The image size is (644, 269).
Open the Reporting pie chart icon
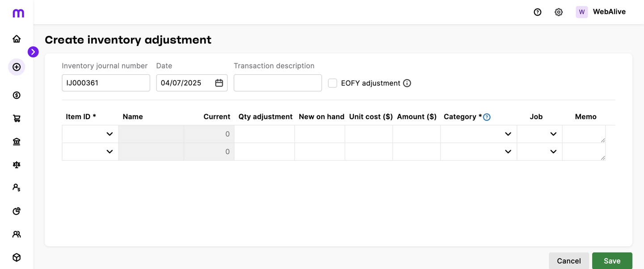[17, 211]
